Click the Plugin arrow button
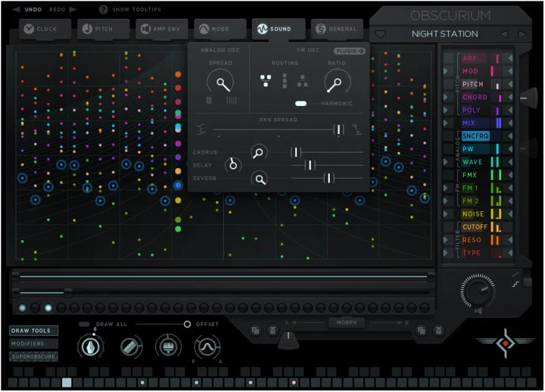 pyautogui.click(x=349, y=51)
